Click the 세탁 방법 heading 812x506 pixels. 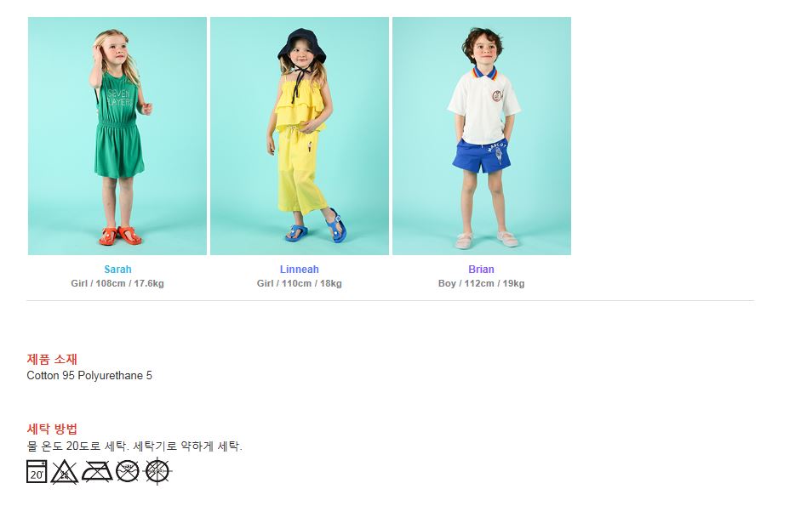52,429
